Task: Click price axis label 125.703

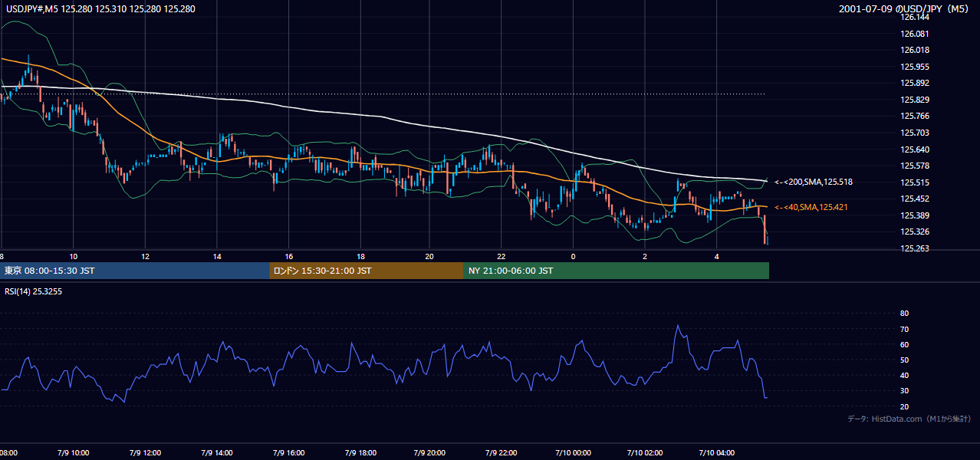Action: click(914, 133)
